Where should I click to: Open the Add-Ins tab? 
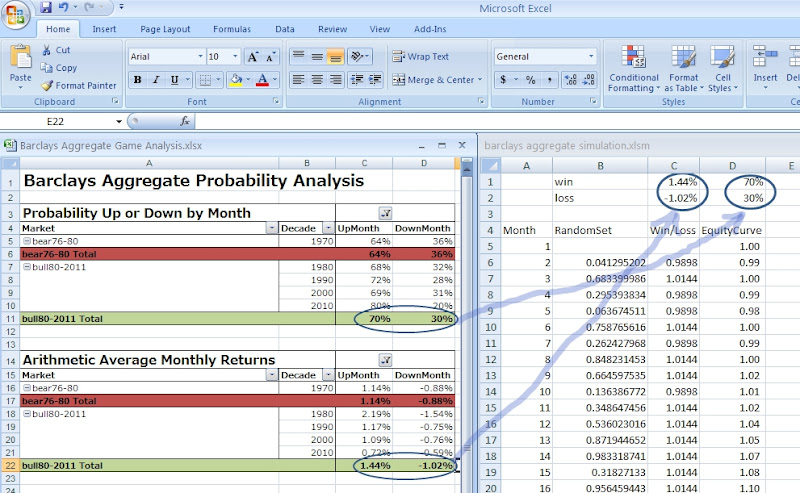430,29
